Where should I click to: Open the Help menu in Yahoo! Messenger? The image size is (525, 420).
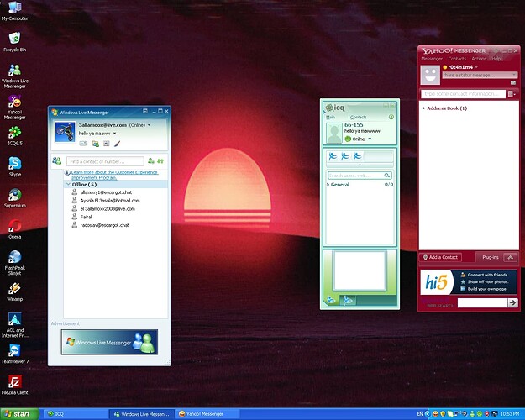pyautogui.click(x=496, y=59)
